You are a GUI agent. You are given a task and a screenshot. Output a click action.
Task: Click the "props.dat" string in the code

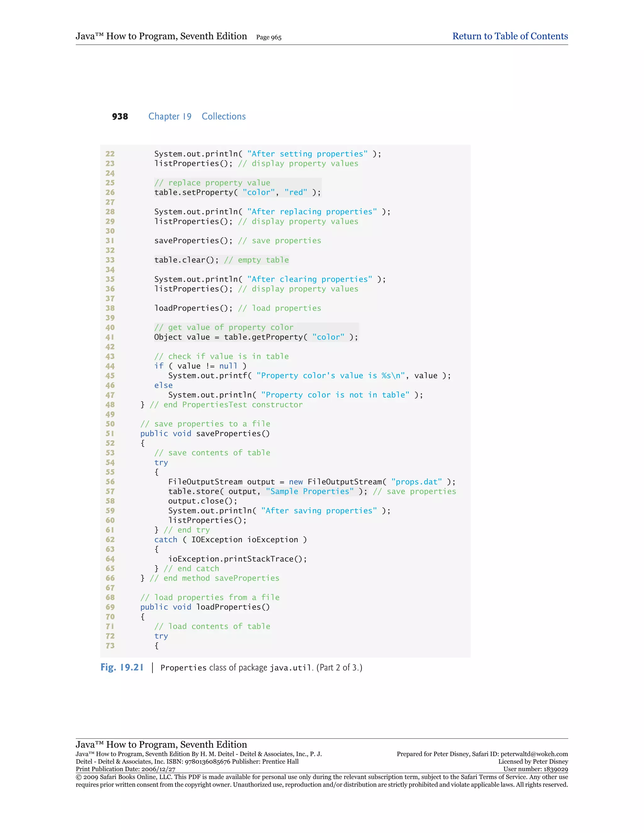(416, 482)
